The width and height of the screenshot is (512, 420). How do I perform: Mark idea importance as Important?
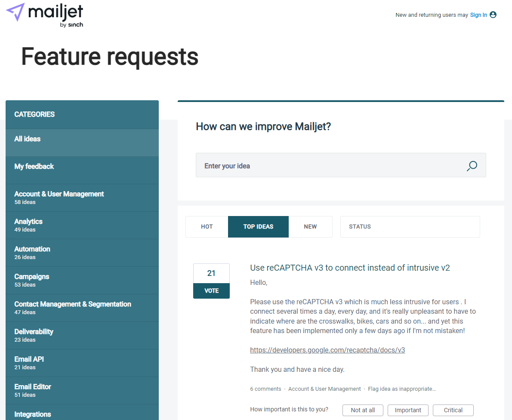tap(408, 410)
